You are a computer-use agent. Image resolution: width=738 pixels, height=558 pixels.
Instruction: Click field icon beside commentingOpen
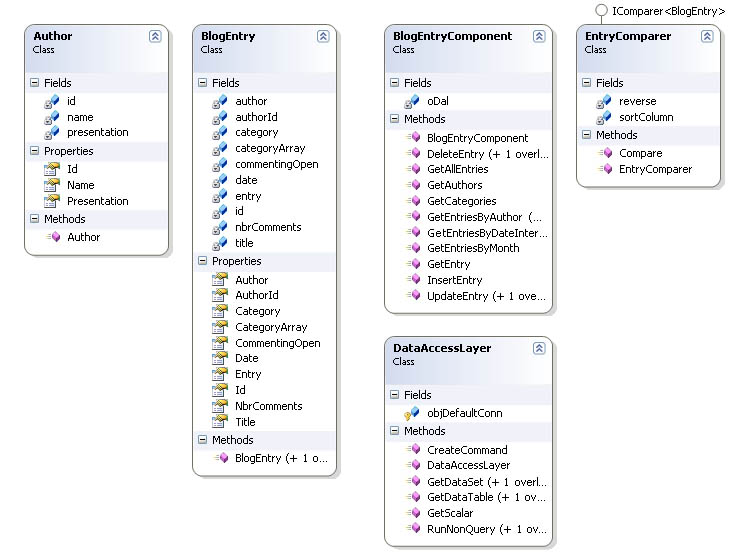(x=220, y=165)
